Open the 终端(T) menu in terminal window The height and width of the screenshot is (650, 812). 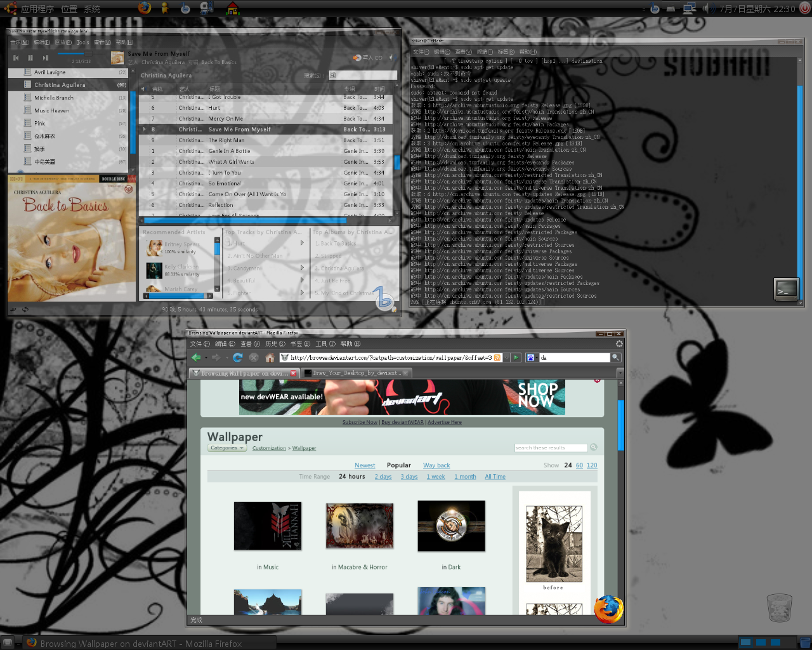[x=485, y=51]
